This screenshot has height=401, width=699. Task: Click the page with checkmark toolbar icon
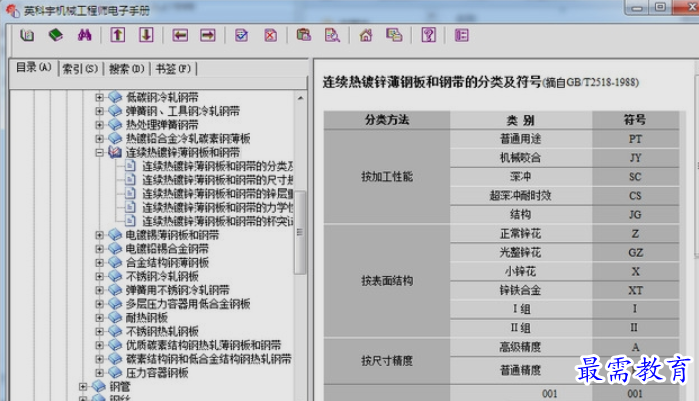point(242,35)
